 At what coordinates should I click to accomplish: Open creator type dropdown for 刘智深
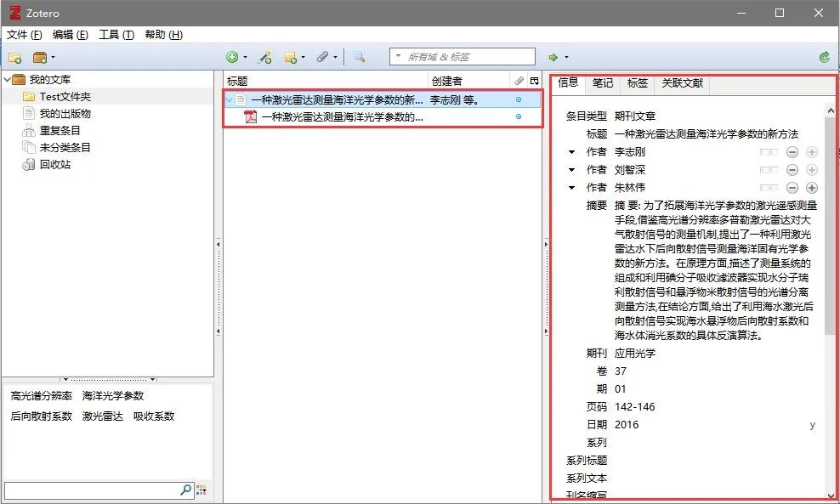click(571, 170)
